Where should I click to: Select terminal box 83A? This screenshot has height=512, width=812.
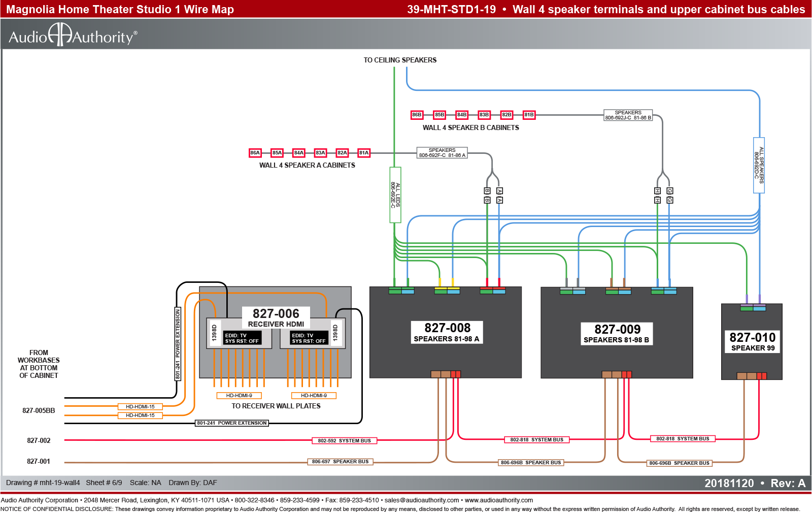click(x=320, y=153)
